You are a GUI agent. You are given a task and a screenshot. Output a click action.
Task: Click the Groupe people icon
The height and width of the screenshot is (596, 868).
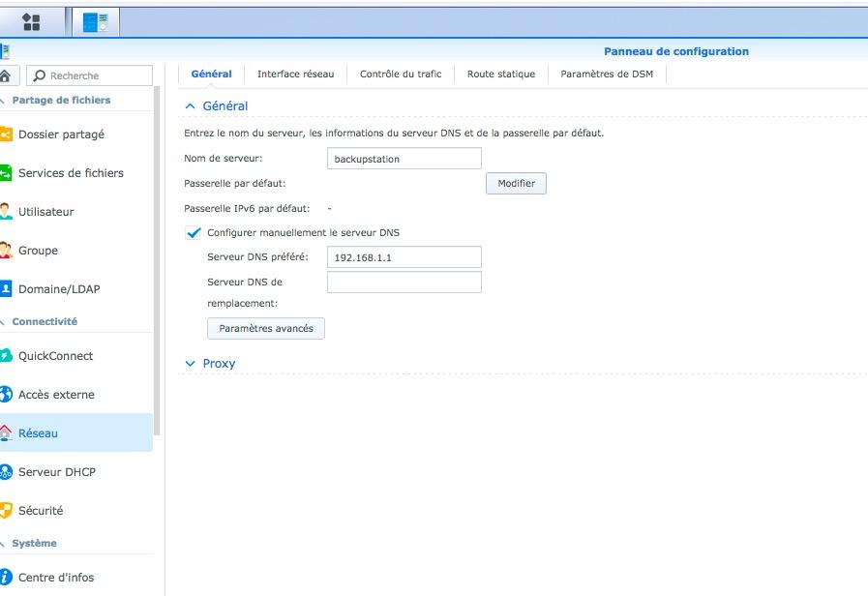click(x=6, y=251)
